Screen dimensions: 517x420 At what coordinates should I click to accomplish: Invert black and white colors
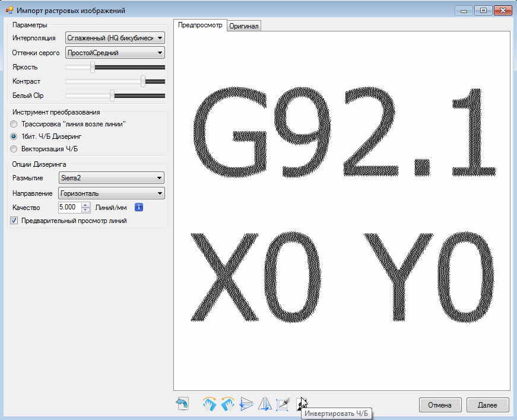pyautogui.click(x=301, y=404)
